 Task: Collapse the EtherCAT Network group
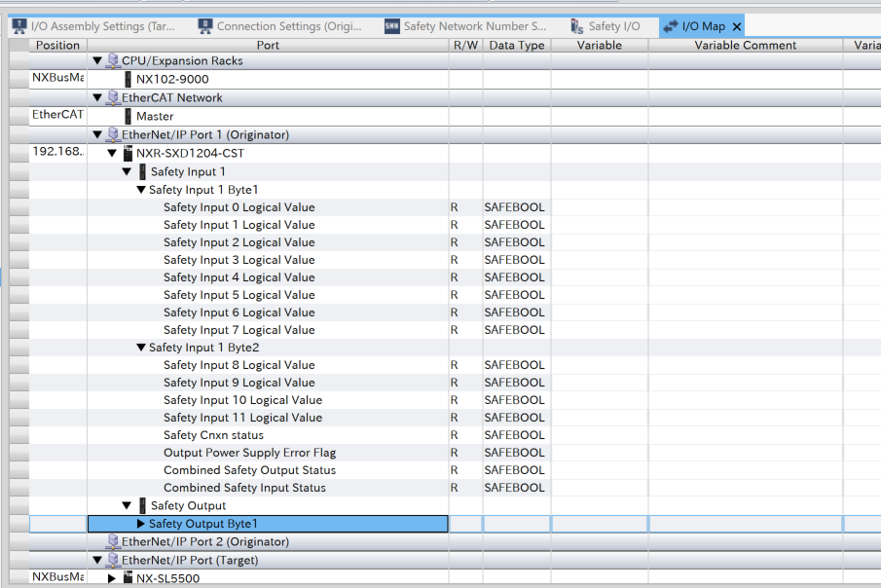[97, 97]
